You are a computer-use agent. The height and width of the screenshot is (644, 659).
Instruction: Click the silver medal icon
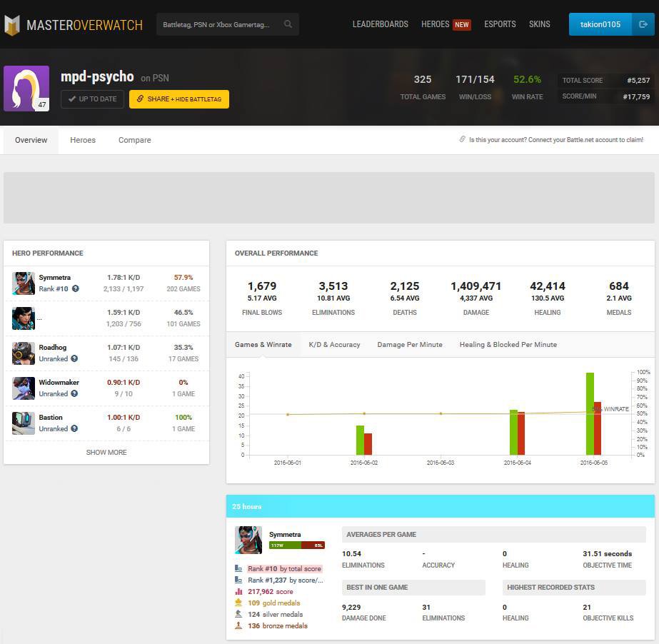tap(238, 614)
